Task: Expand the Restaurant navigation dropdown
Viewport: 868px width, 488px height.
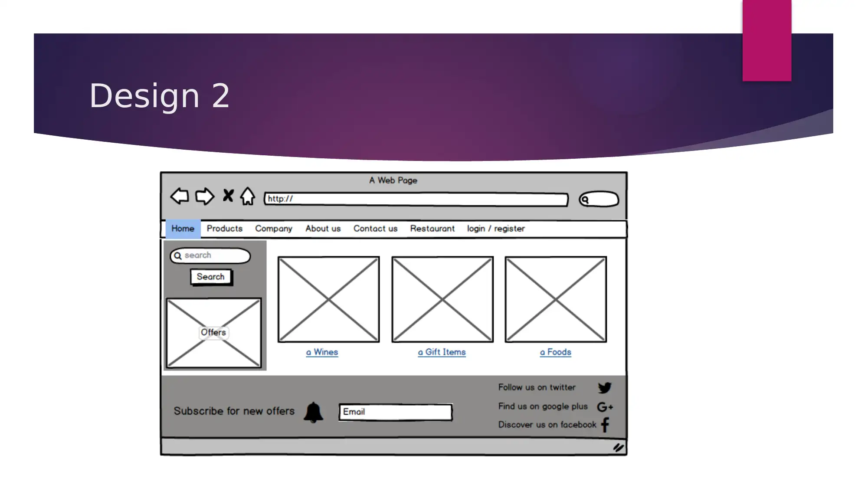Action: (x=432, y=228)
